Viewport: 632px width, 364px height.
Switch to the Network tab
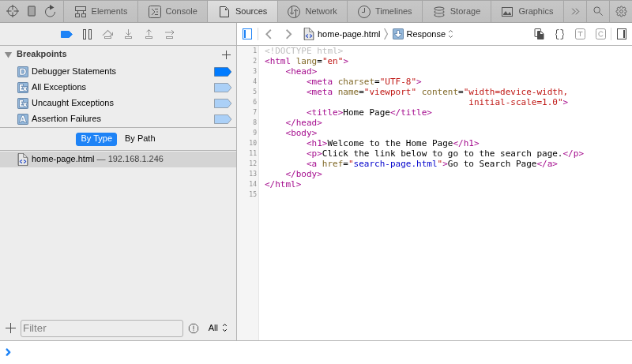coord(312,11)
